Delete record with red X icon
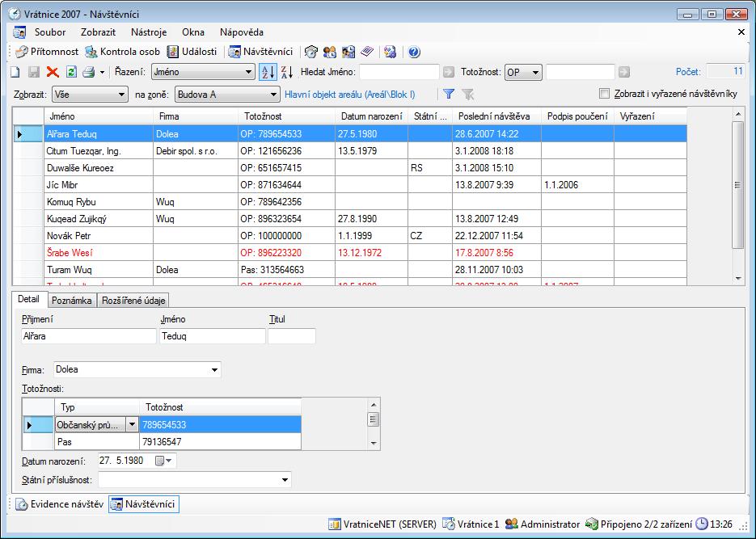The width and height of the screenshot is (756, 539). [x=53, y=72]
